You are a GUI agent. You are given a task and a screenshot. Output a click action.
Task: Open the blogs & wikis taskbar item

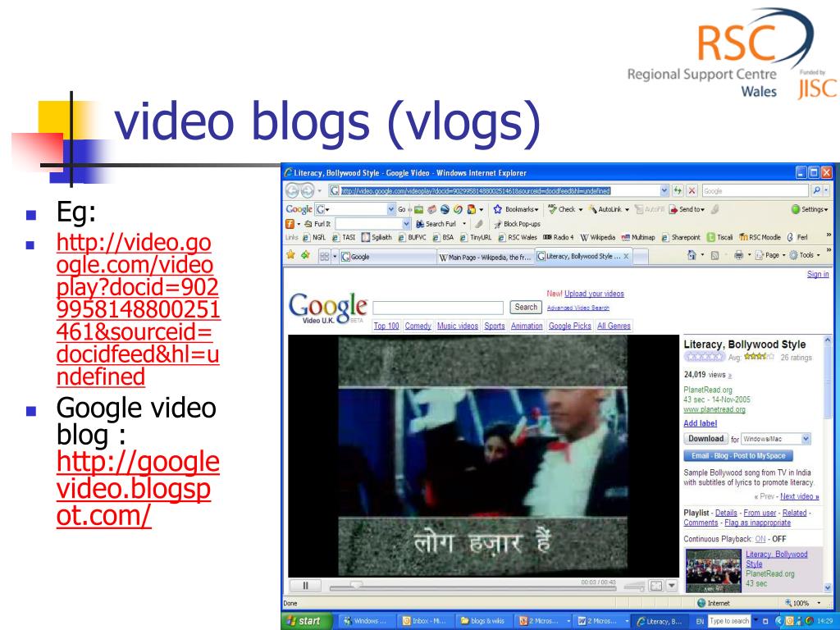click(x=482, y=621)
